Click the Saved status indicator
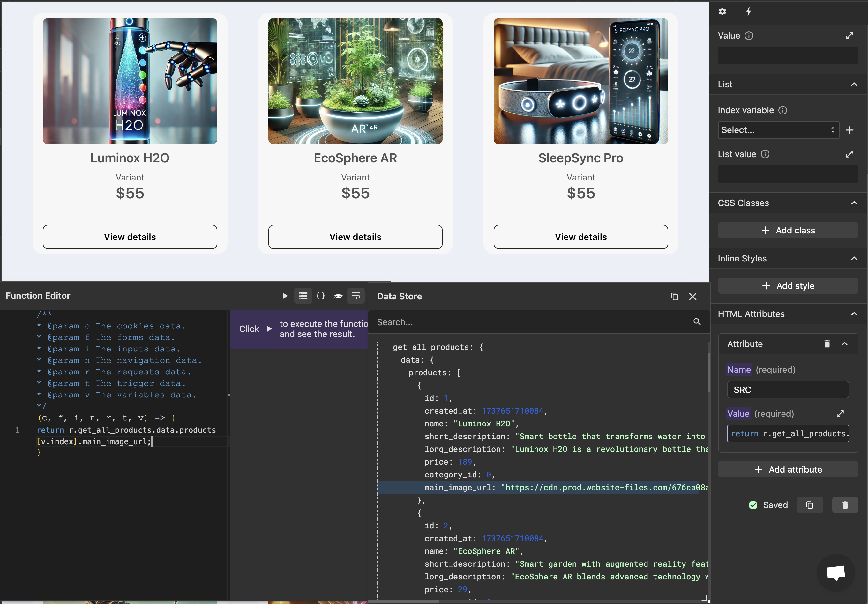The image size is (868, 604). pyautogui.click(x=768, y=505)
